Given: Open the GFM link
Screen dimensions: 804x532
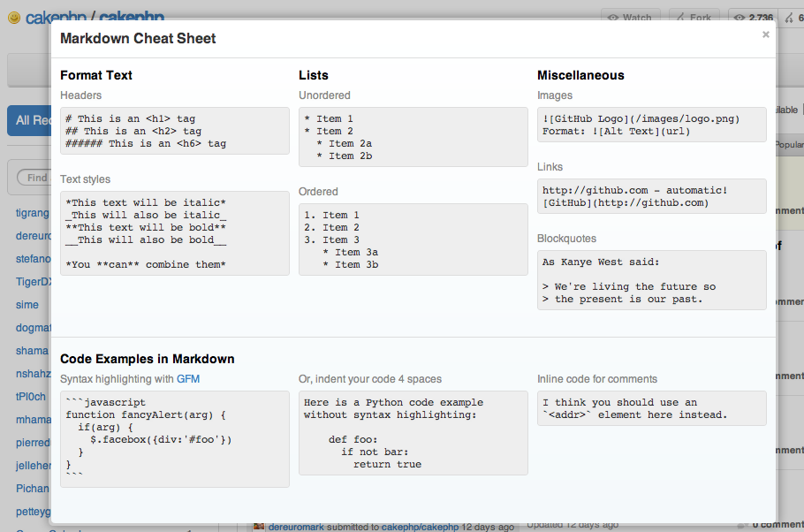Looking at the screenshot, I should point(188,379).
